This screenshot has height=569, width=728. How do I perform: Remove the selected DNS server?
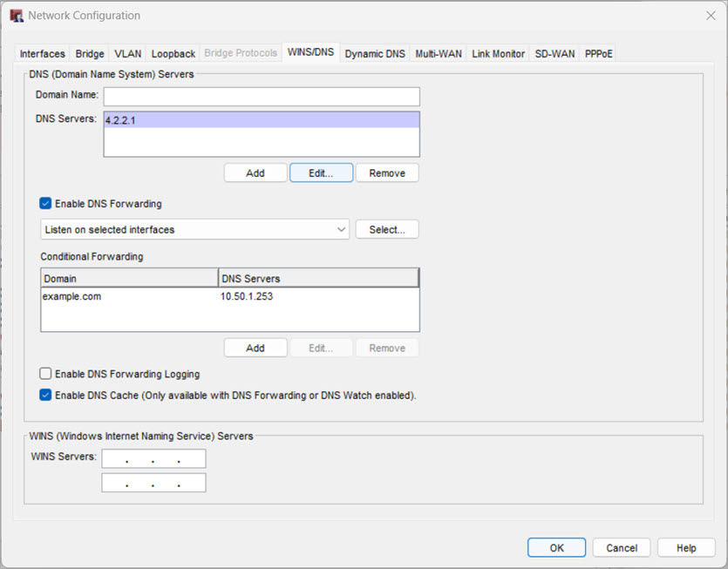(387, 173)
